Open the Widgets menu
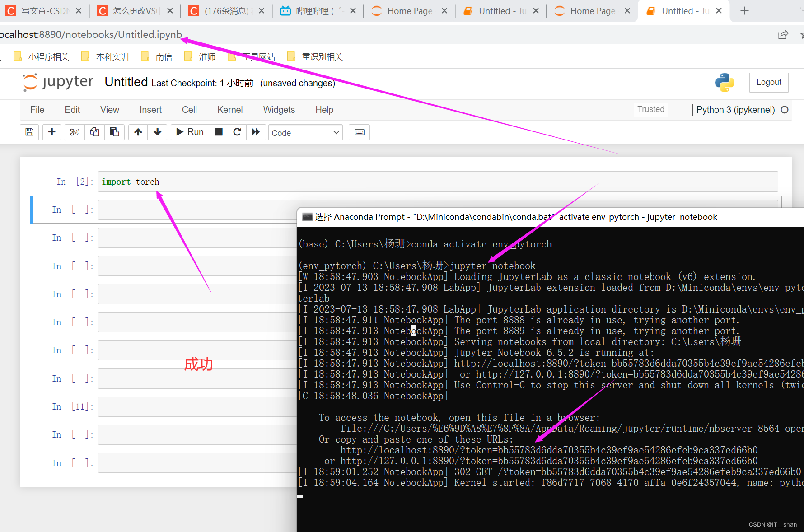The image size is (804, 532). 279,110
